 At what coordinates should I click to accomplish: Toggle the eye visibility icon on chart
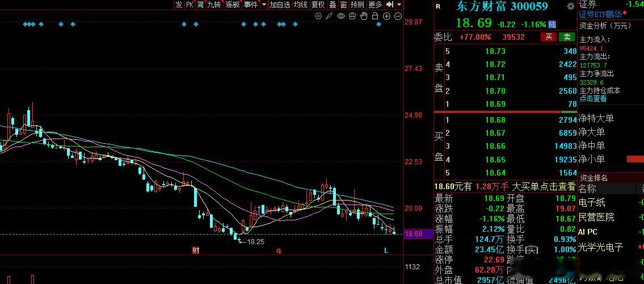pos(341,16)
